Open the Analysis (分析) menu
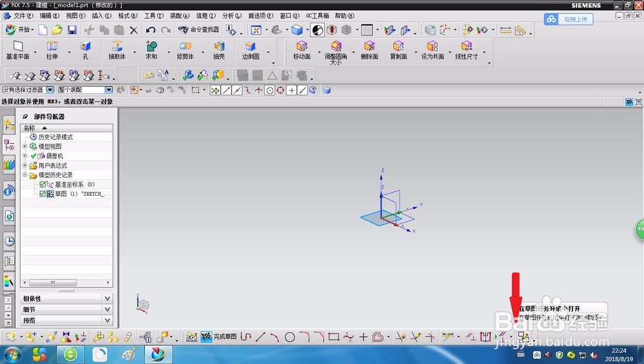The width and height of the screenshot is (644, 364). coord(232,15)
